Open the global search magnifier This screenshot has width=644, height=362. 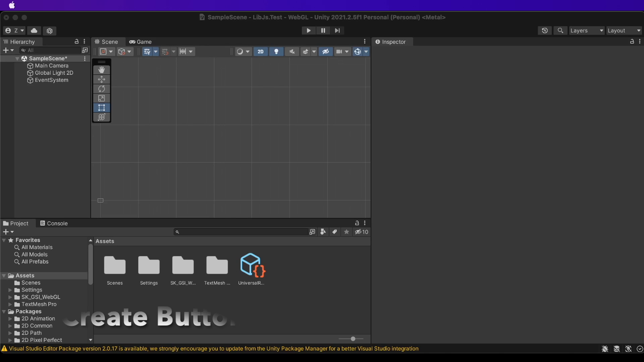560,31
